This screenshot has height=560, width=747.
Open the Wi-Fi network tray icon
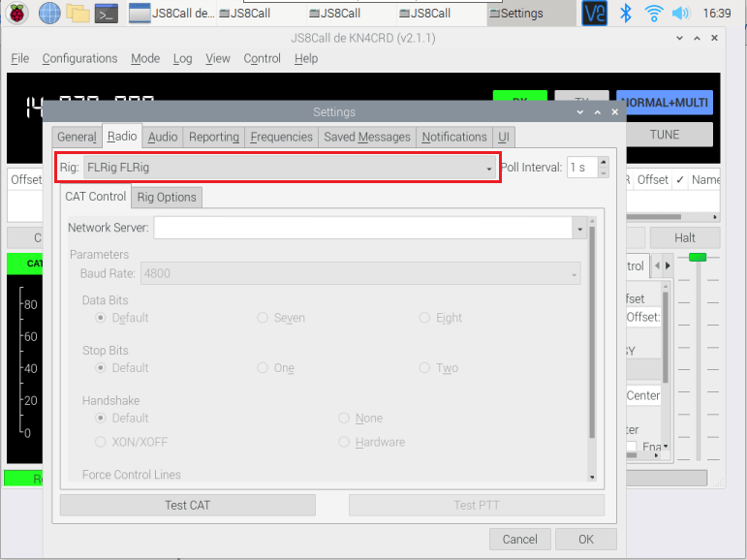coord(654,14)
